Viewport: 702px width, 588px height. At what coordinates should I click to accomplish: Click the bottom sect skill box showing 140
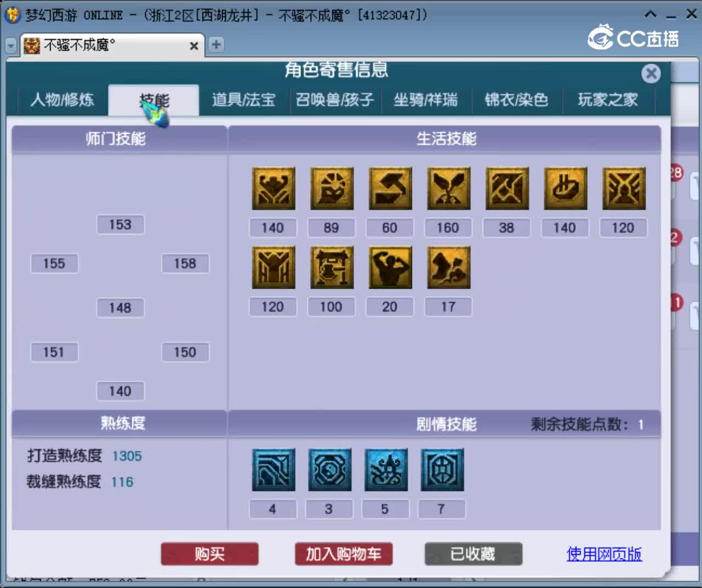point(120,391)
